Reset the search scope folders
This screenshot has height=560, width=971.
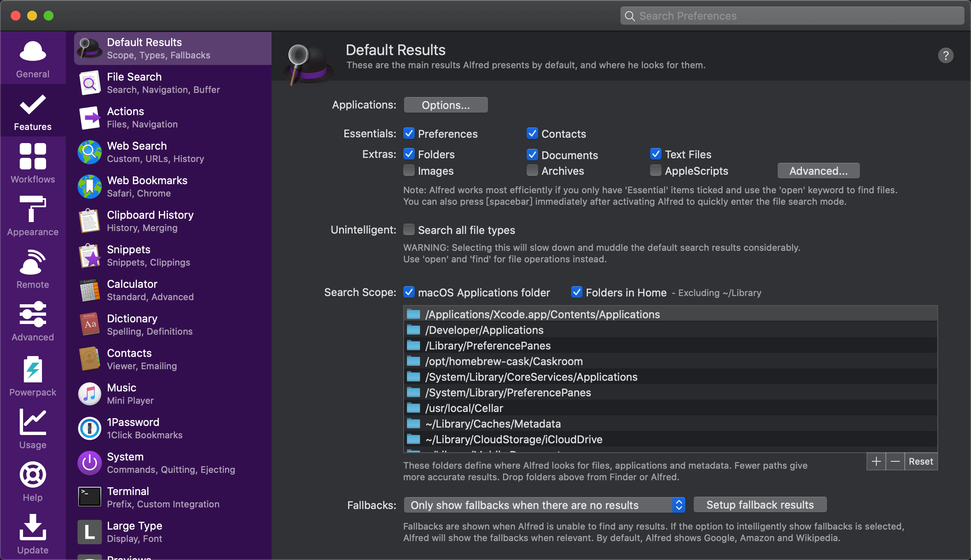(x=921, y=461)
